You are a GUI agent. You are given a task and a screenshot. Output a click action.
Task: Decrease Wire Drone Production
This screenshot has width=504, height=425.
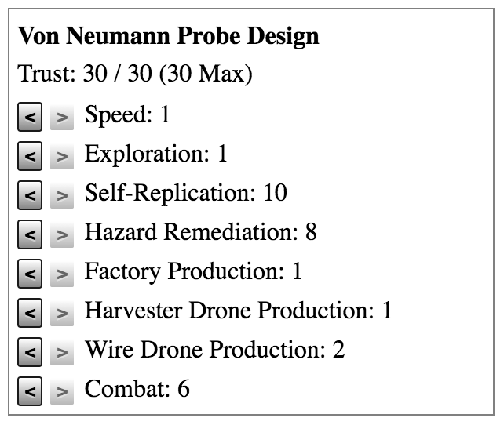[x=29, y=351]
